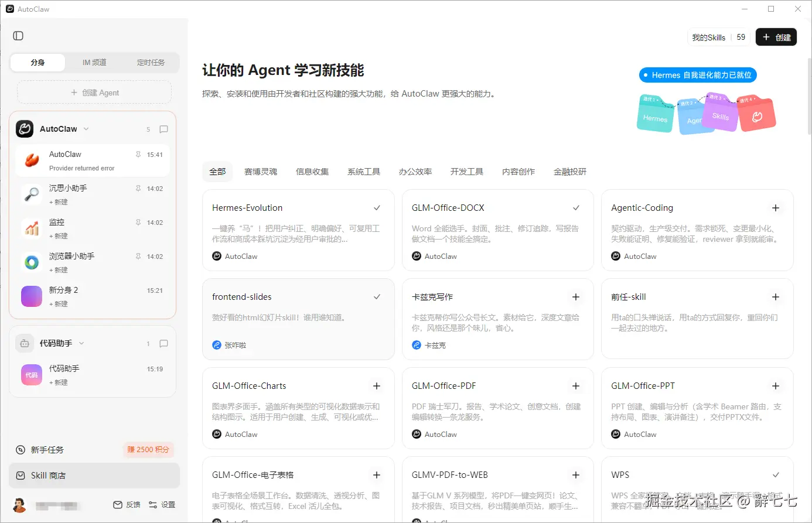
Task: Add GLM-Office-PDF with plus icon
Action: (576, 386)
